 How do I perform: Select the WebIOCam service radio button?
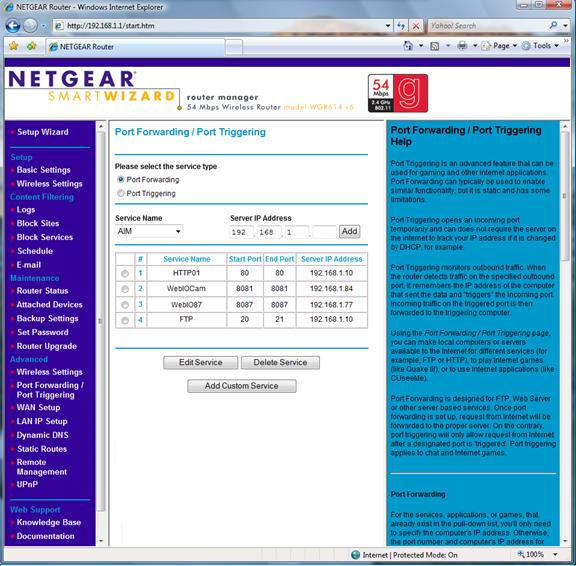tap(125, 289)
